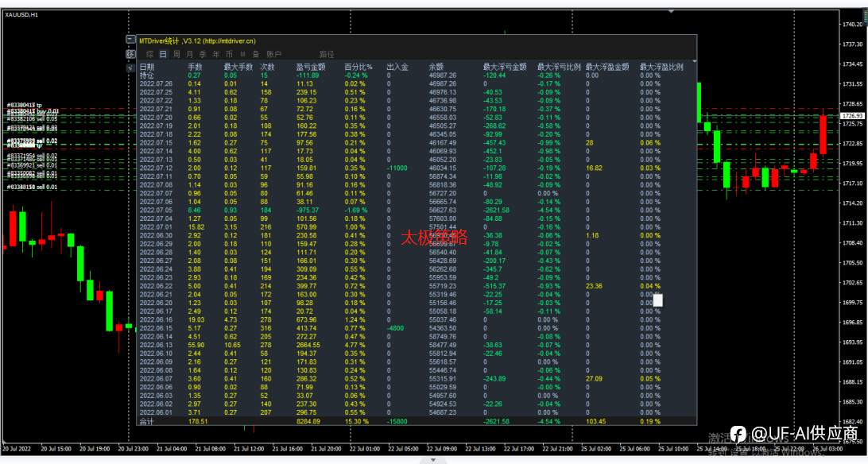Click the 最大浮亏金额 column header

tap(504, 67)
